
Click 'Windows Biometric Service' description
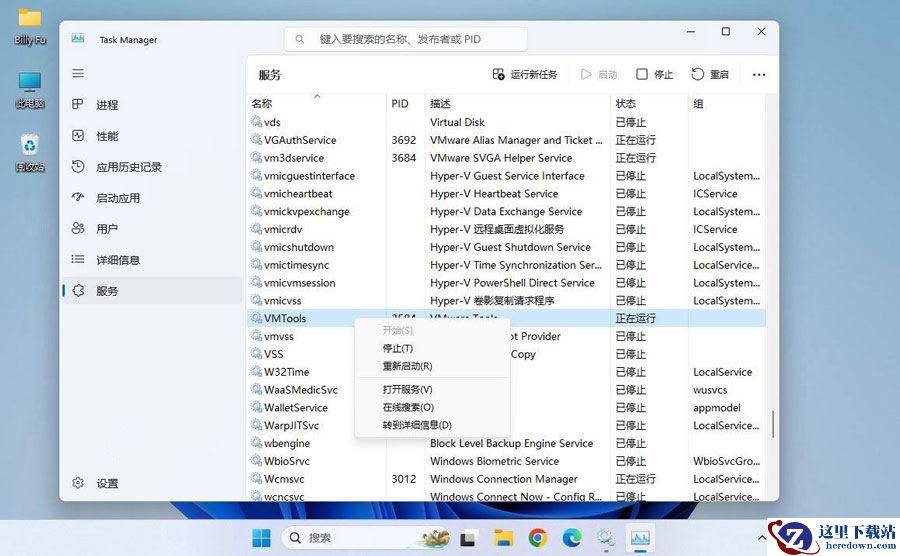[494, 461]
